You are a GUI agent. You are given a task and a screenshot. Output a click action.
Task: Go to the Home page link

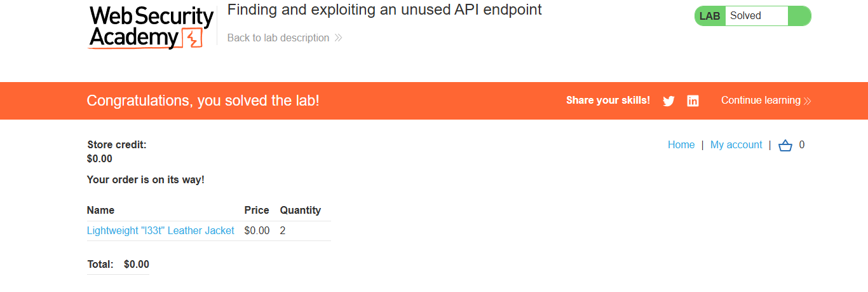(x=681, y=145)
